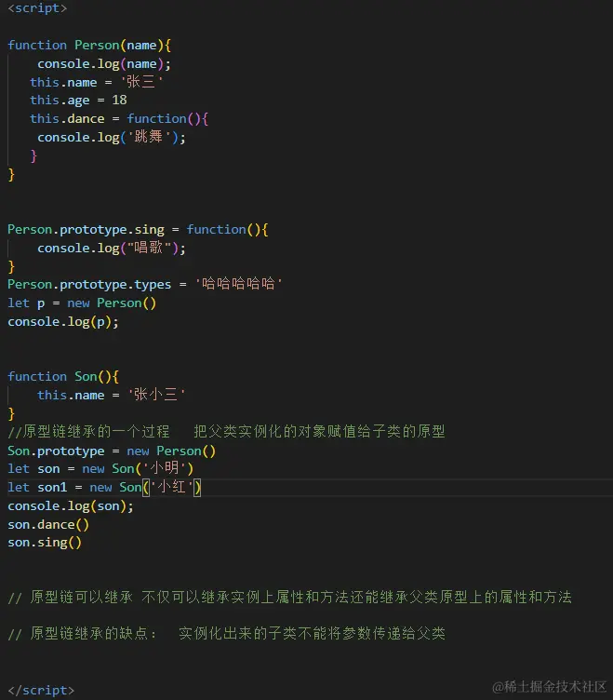Click the line this.name = '张小三'
The width and height of the screenshot is (613, 700).
(x=112, y=395)
